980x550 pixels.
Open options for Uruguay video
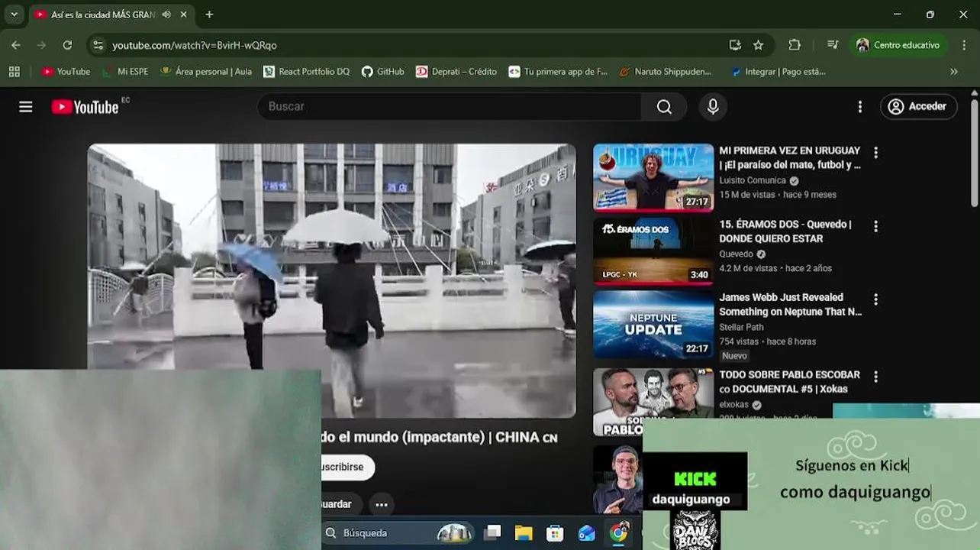[875, 153]
